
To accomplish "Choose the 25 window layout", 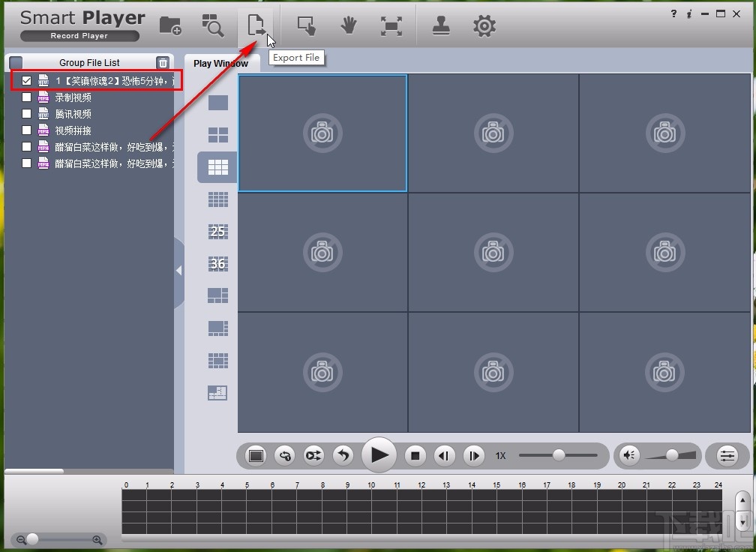I will pos(218,232).
